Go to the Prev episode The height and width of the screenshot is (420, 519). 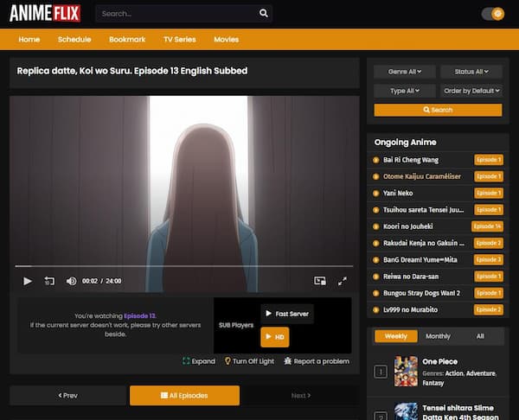67,396
